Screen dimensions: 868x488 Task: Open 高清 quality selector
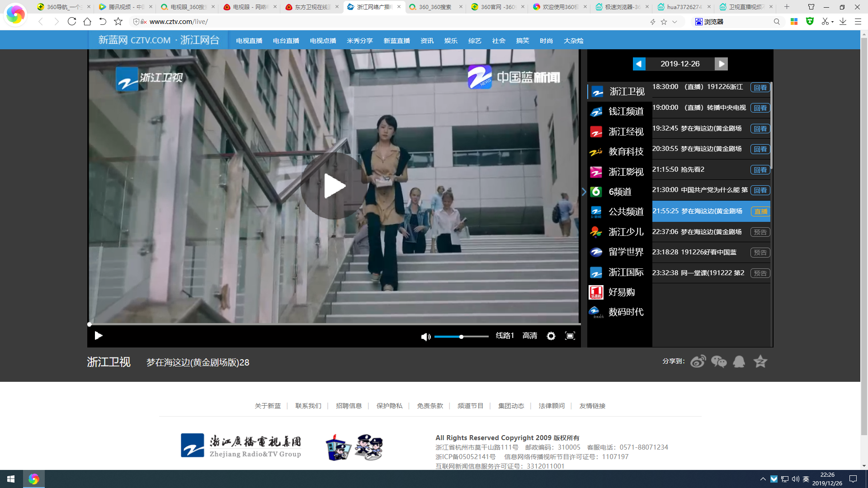529,336
